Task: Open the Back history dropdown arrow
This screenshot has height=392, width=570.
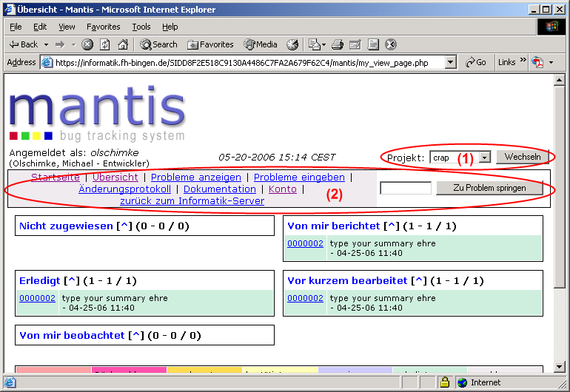Action: pyautogui.click(x=46, y=44)
